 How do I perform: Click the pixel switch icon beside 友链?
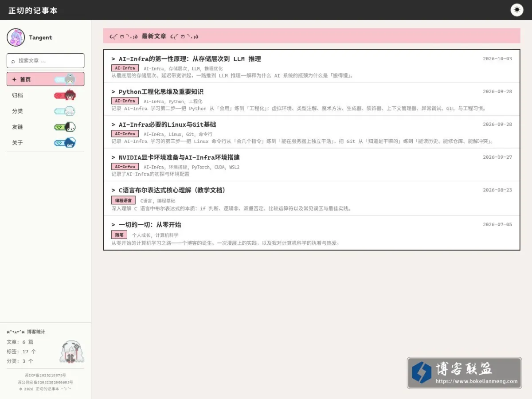tap(65, 127)
